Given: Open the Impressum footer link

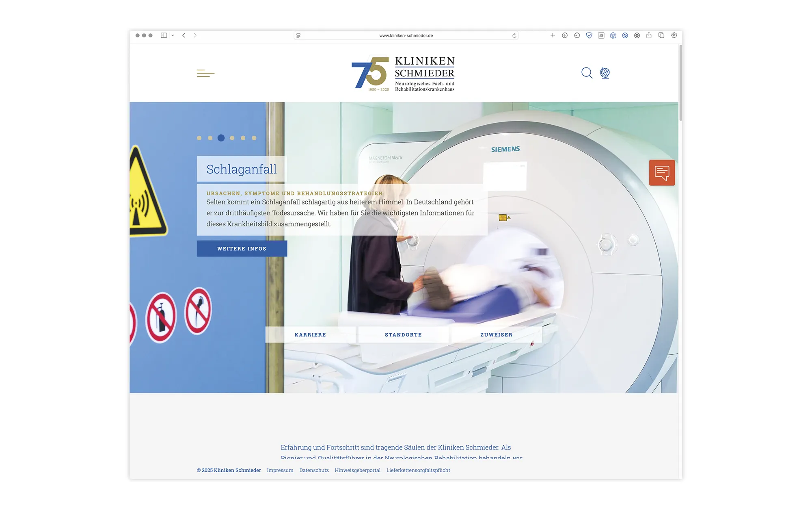Looking at the screenshot, I should tap(280, 470).
